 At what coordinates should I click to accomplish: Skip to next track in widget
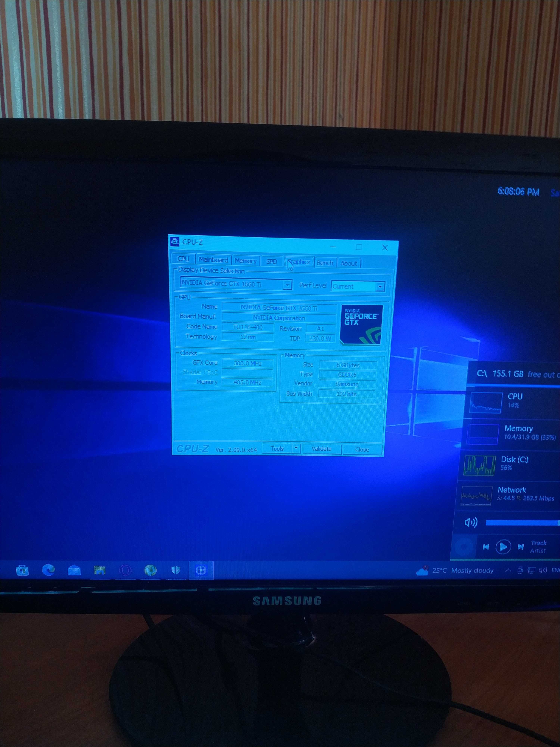click(521, 547)
